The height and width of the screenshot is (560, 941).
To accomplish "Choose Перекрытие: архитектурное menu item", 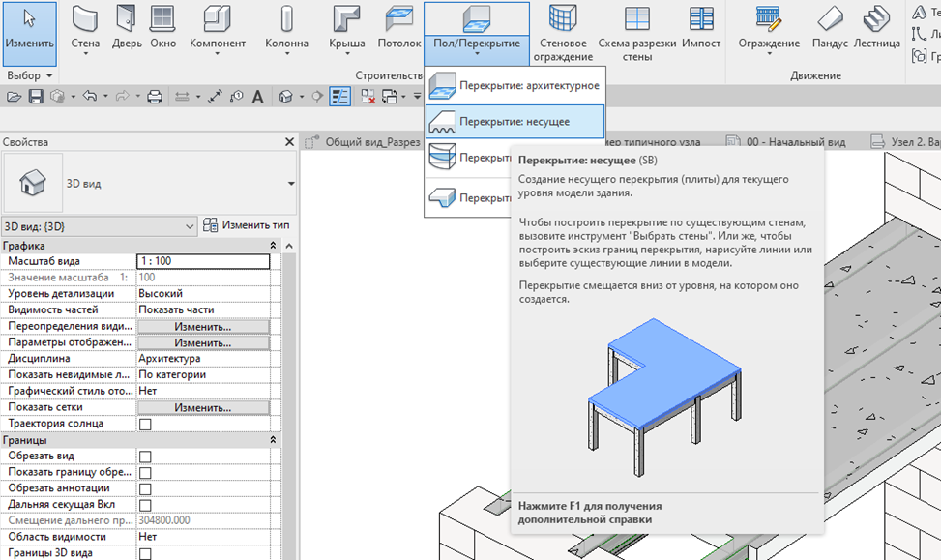I will 515,85.
